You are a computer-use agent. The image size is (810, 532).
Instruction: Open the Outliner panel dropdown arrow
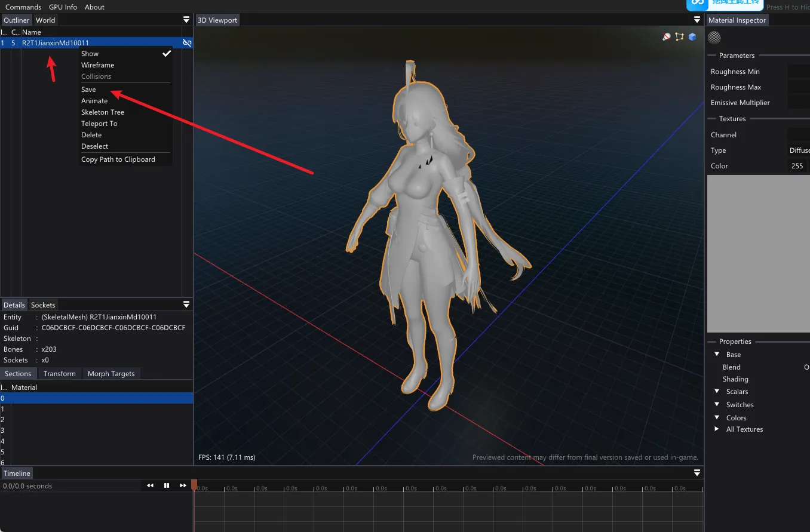[x=186, y=20]
